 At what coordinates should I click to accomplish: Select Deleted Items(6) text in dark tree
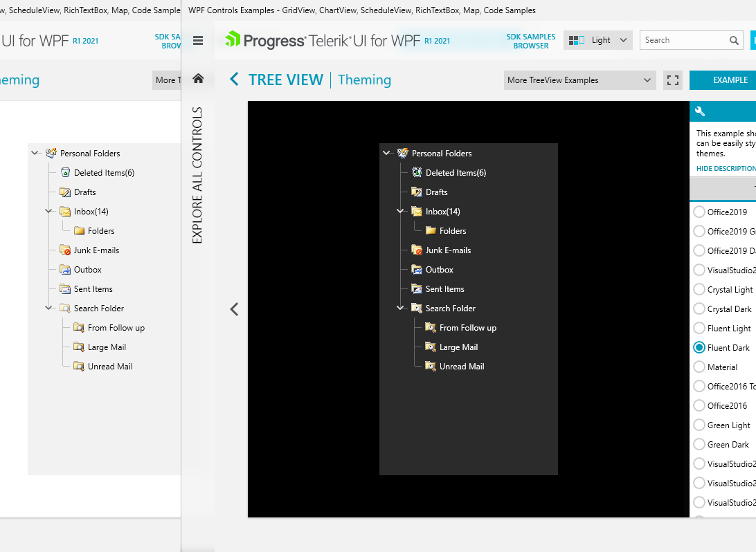tap(456, 172)
